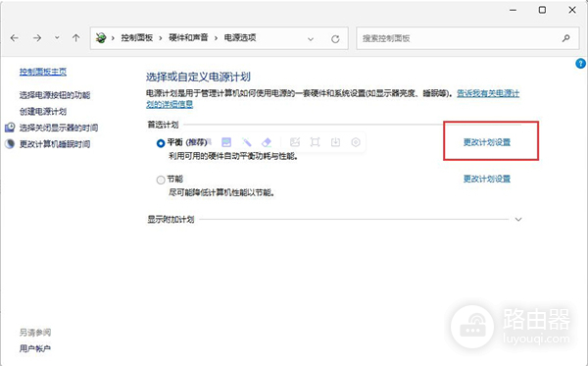Screen dimensions: 588x366
Task: Click the 利用可用的硬件自动平衡功耗与性能 description
Action: pos(233,156)
